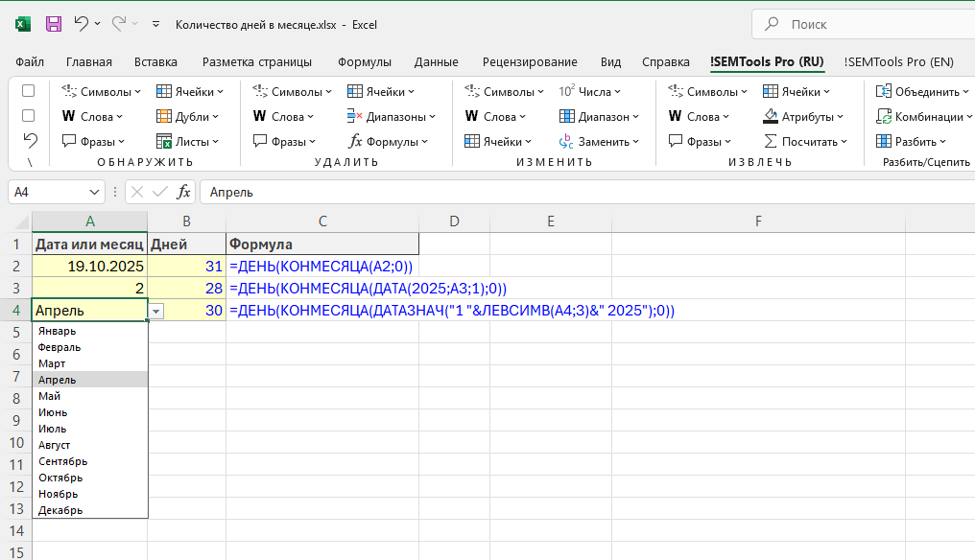Screen dimensions: 975x560
Task: Open Атрибуты tool in Извлечь group
Action: pyautogui.click(x=804, y=117)
